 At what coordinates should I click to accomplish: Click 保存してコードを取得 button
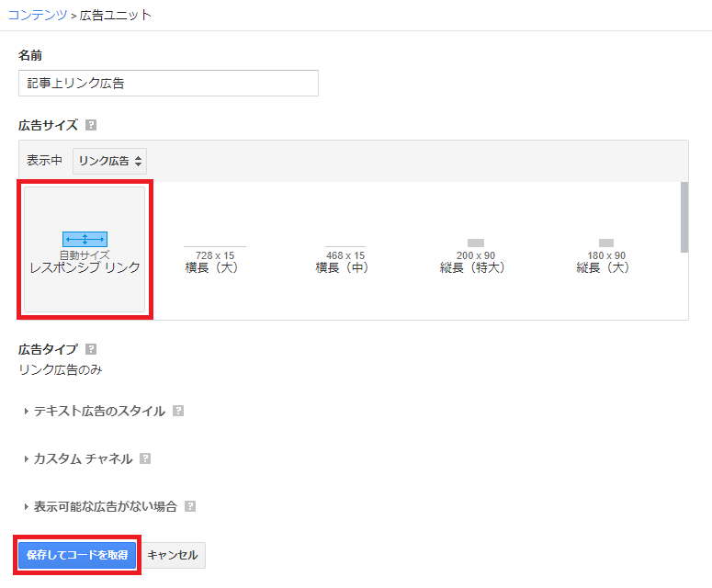(x=77, y=555)
